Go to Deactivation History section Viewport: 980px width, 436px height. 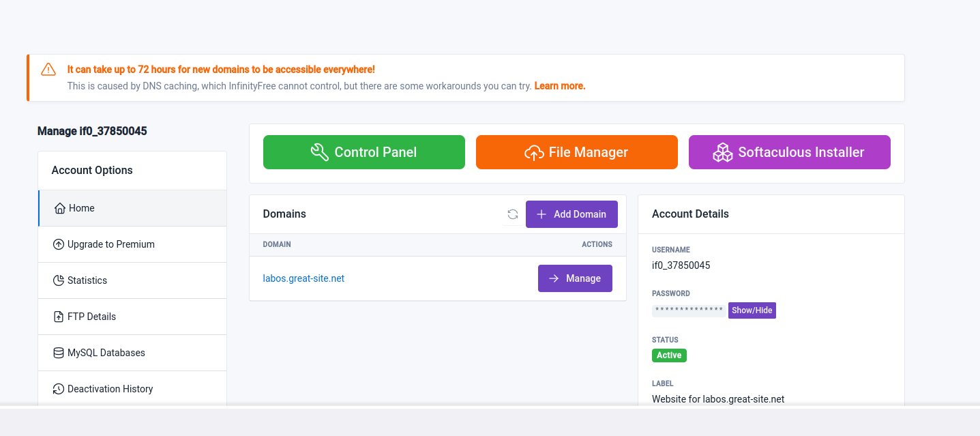[110, 389]
